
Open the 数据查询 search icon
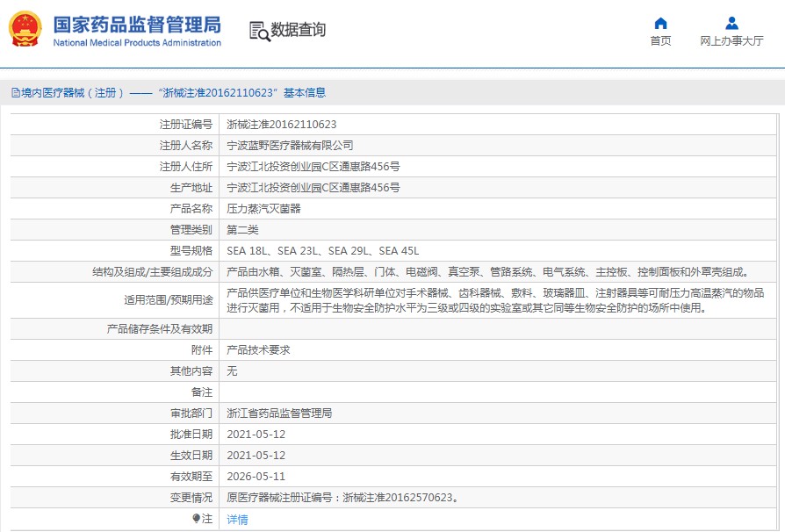tap(259, 31)
